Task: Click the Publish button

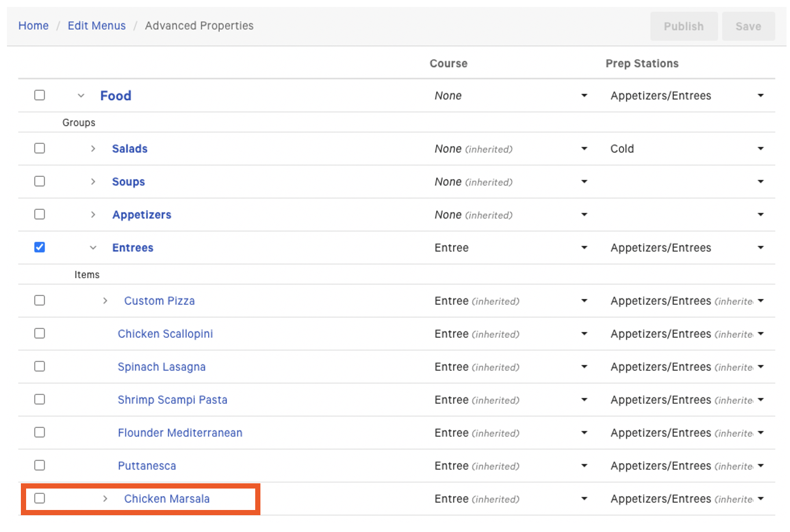Action: pos(684,26)
